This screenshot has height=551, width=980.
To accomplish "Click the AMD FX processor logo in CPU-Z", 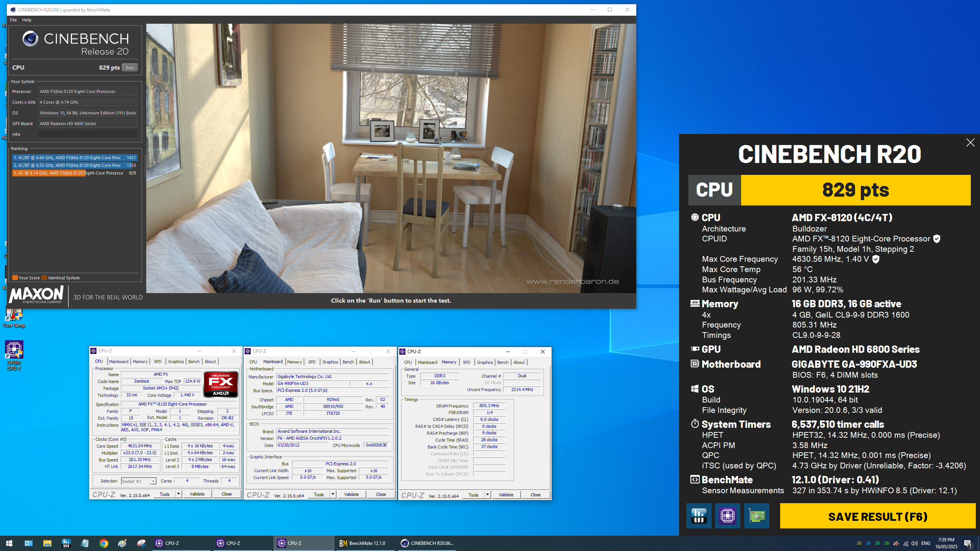I will 221,385.
